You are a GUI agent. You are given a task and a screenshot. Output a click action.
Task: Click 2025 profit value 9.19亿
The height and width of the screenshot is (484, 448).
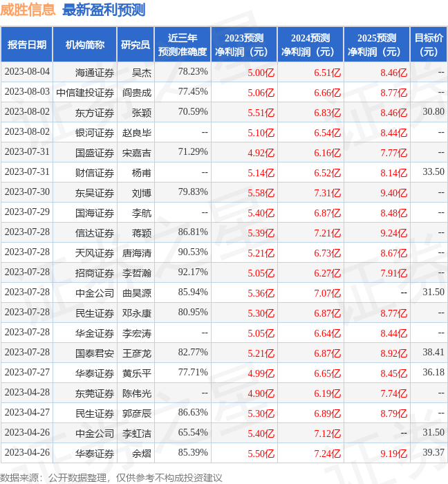(393, 454)
